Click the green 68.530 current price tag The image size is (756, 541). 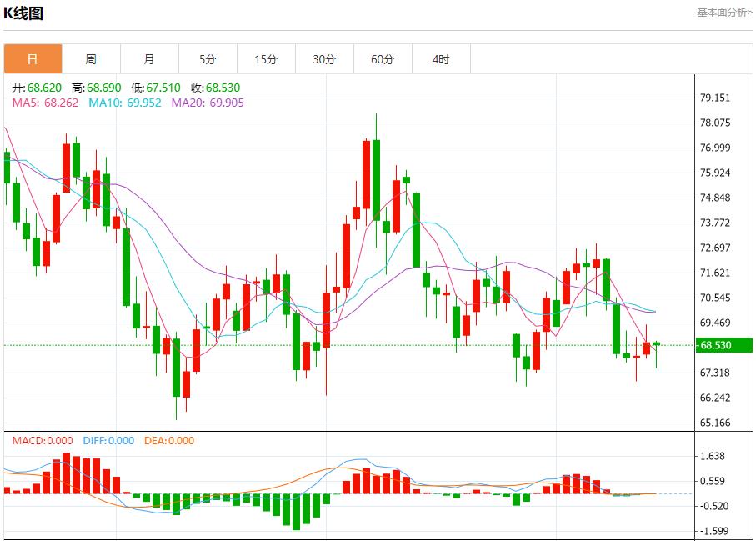[x=722, y=345]
